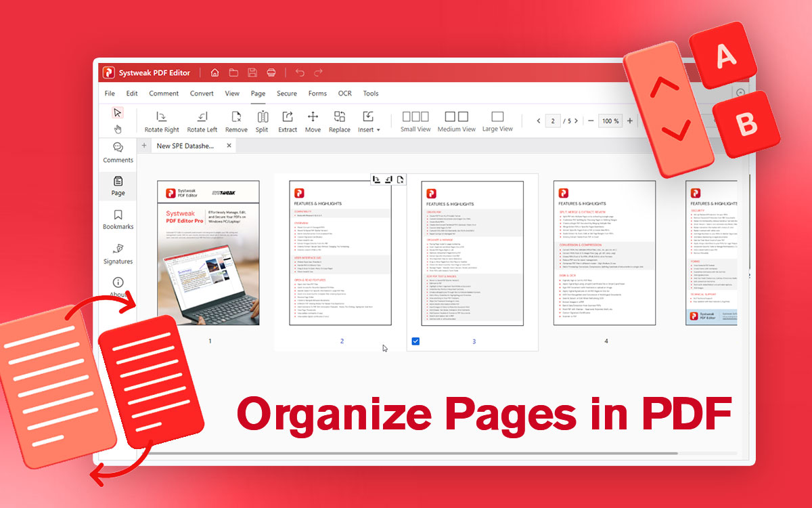The height and width of the screenshot is (508, 812).
Task: Click Rotate Left in the toolbar
Action: [x=202, y=121]
